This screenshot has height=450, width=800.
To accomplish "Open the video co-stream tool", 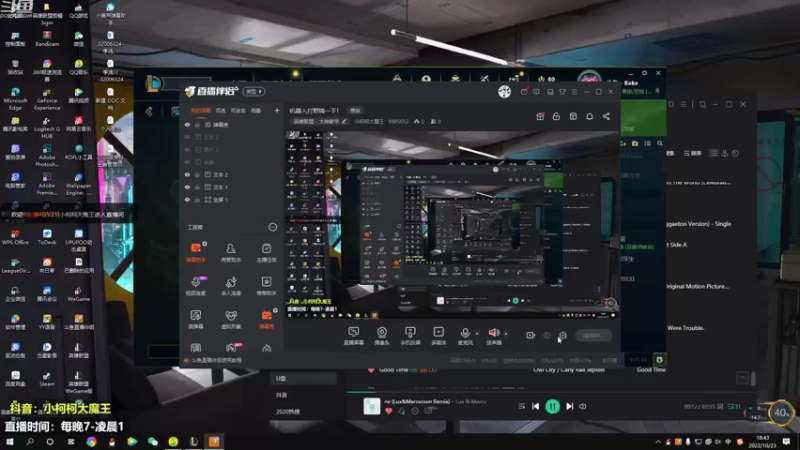I will (195, 286).
